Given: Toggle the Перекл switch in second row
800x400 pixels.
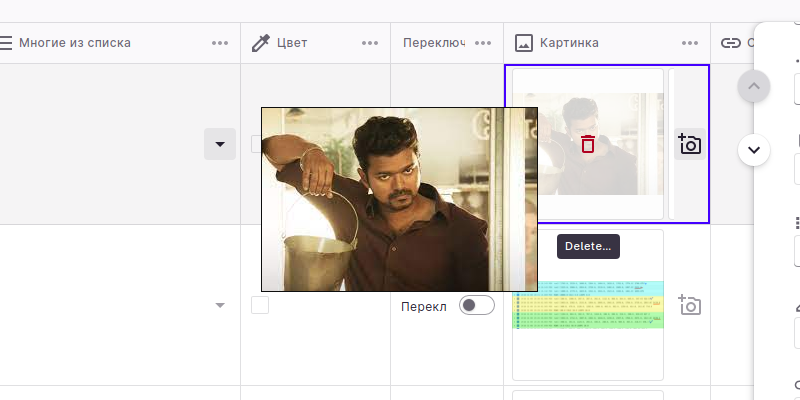Looking at the screenshot, I should tap(477, 305).
